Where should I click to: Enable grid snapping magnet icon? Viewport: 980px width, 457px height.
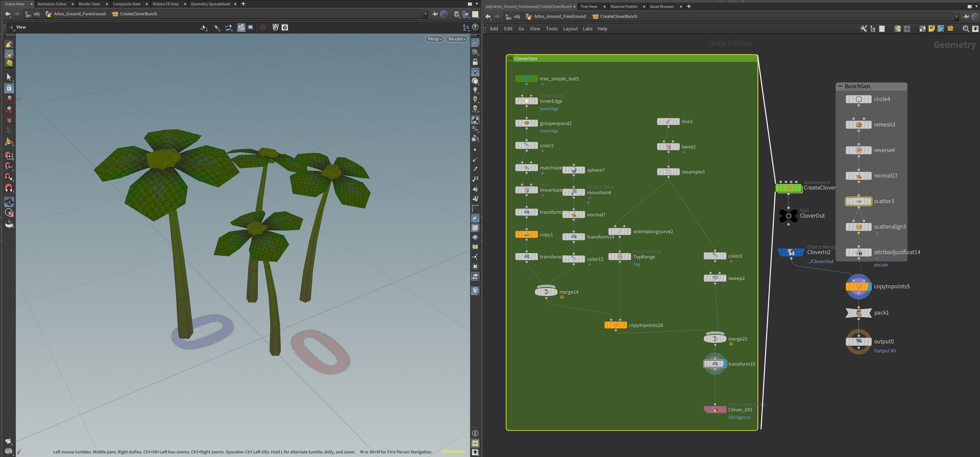click(9, 156)
